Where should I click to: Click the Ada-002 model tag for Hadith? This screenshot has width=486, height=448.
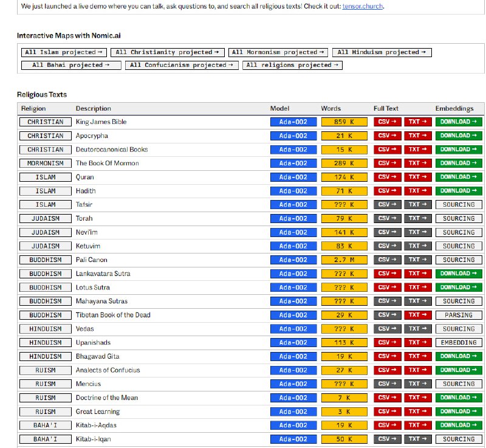tap(293, 191)
